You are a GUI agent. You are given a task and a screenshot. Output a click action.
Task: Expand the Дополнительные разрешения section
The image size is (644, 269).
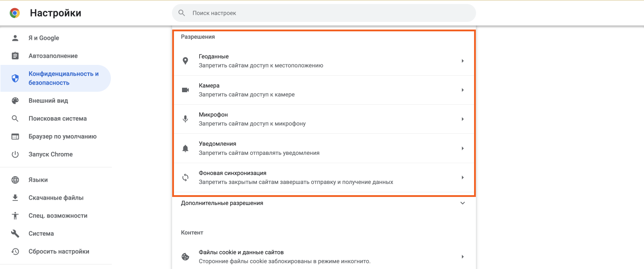[462, 203]
